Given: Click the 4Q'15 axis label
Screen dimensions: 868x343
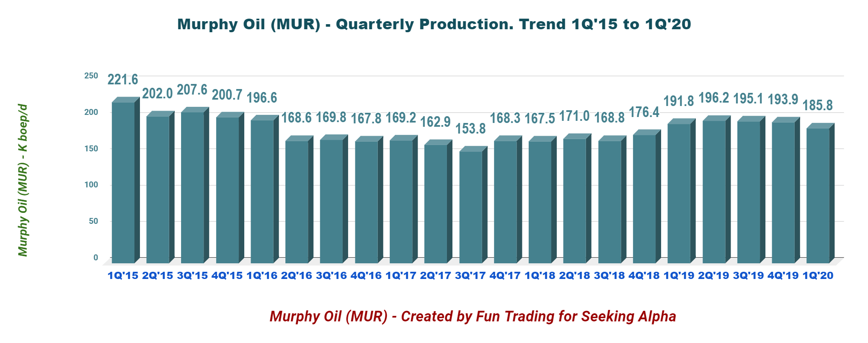Looking at the screenshot, I should (x=227, y=276).
